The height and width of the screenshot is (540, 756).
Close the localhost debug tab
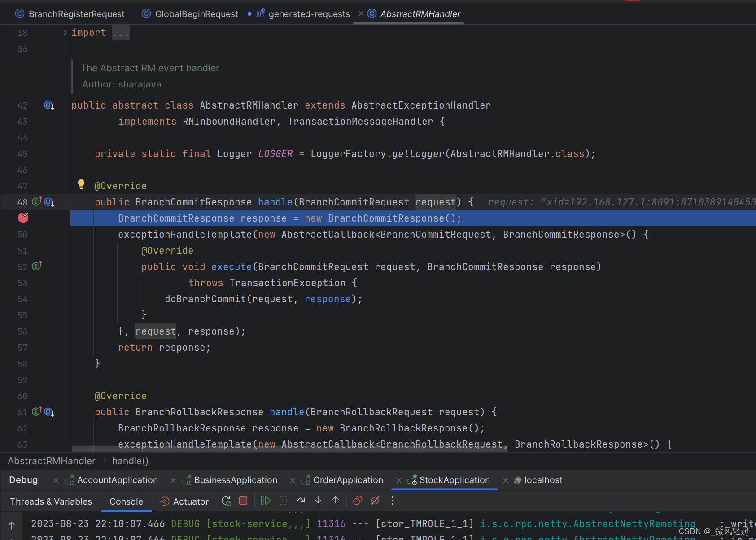(x=506, y=480)
